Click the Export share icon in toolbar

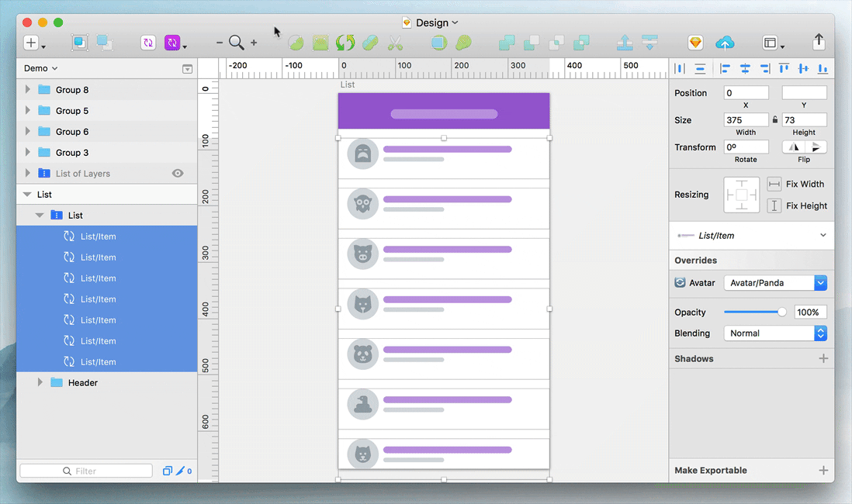[x=819, y=42]
